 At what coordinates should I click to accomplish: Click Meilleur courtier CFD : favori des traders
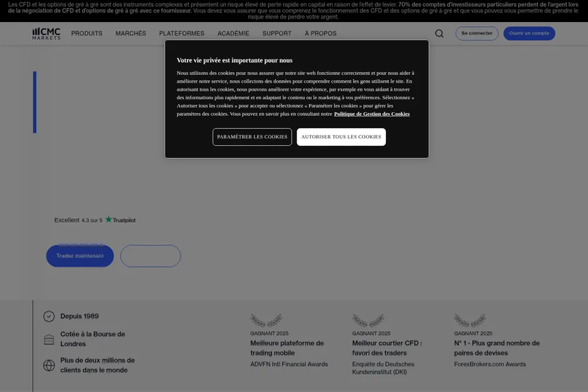(387, 348)
